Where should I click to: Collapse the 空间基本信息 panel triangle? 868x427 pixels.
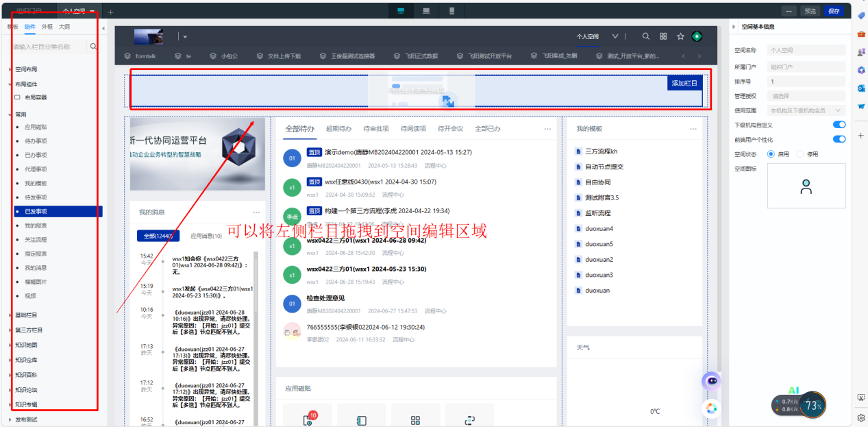734,27
